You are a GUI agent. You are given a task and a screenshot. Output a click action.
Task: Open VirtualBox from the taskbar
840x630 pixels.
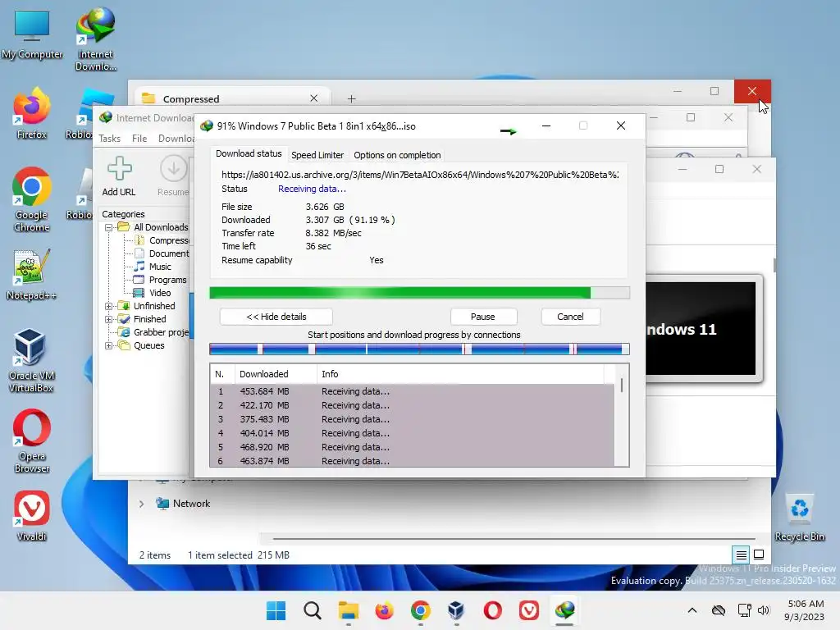(x=456, y=610)
